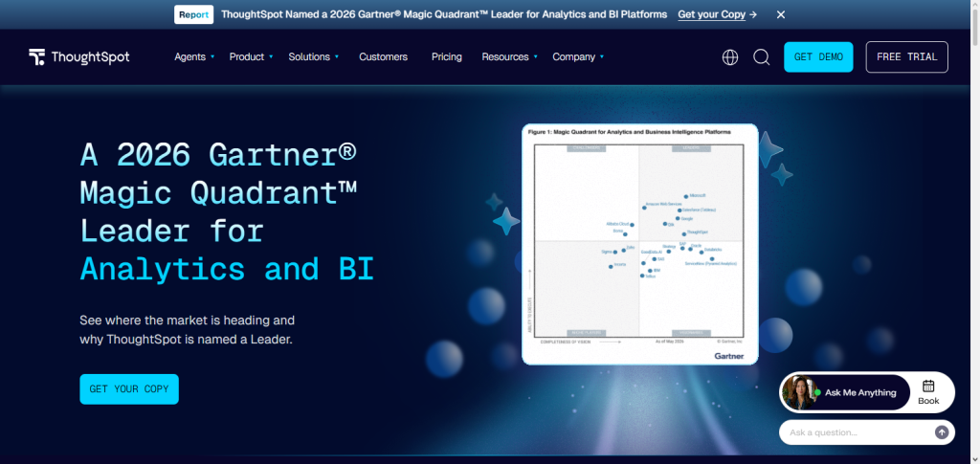Click the Report badge in the banner
The width and height of the screenshot is (980, 464).
tap(193, 14)
